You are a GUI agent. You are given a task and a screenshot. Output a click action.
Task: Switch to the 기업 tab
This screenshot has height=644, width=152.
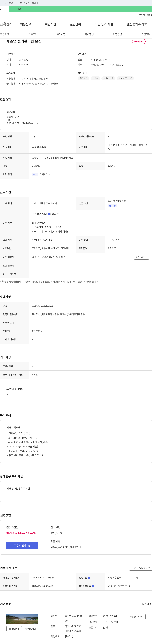pos(19,9)
